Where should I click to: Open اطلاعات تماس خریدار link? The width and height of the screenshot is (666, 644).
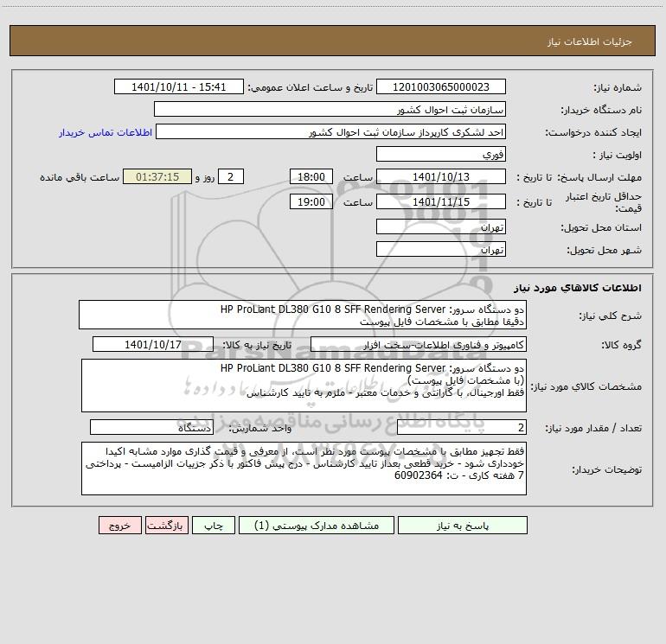(106, 132)
